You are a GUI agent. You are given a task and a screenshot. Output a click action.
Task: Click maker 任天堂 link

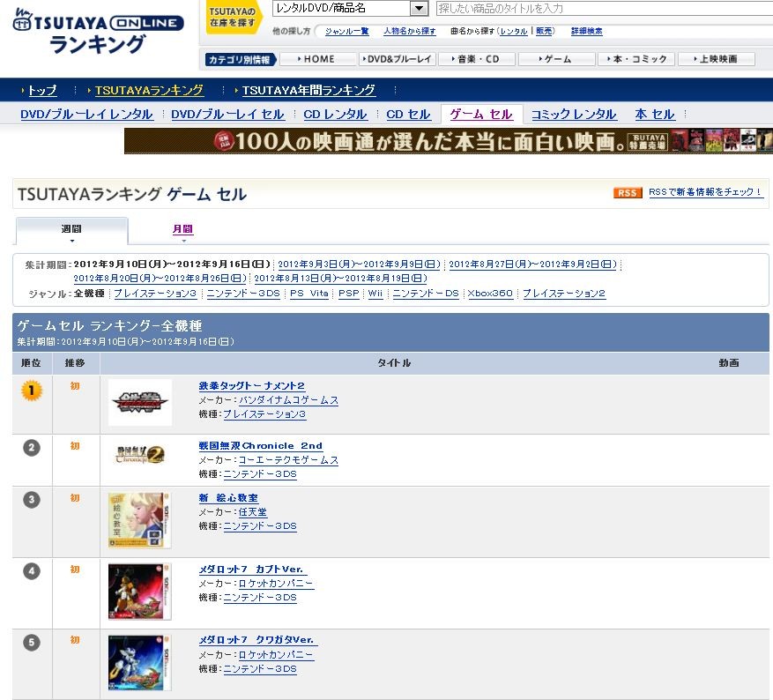click(x=252, y=512)
